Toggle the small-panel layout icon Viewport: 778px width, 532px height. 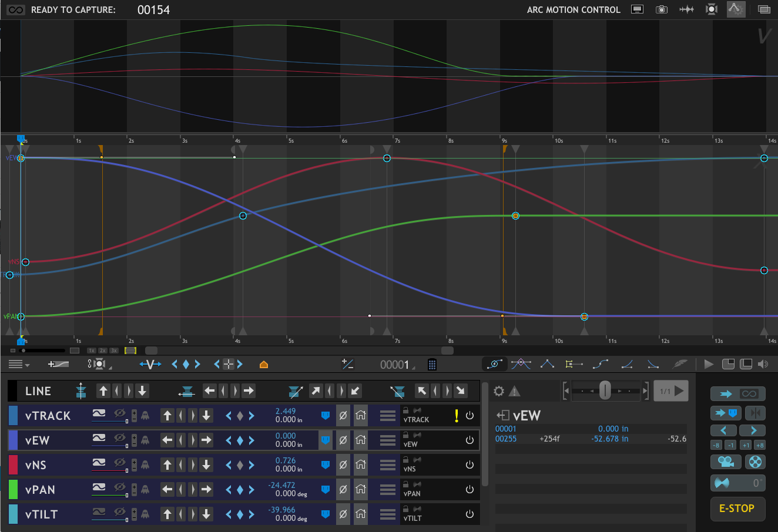tap(728, 364)
